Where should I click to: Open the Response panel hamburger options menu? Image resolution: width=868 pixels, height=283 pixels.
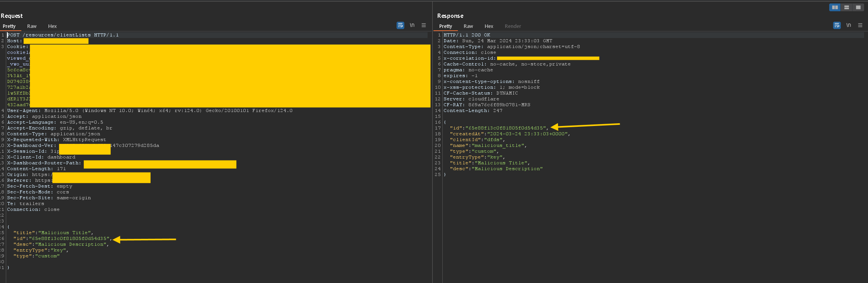860,26
